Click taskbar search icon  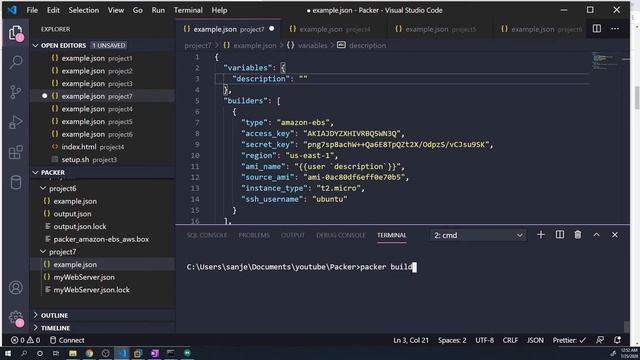click(24, 353)
